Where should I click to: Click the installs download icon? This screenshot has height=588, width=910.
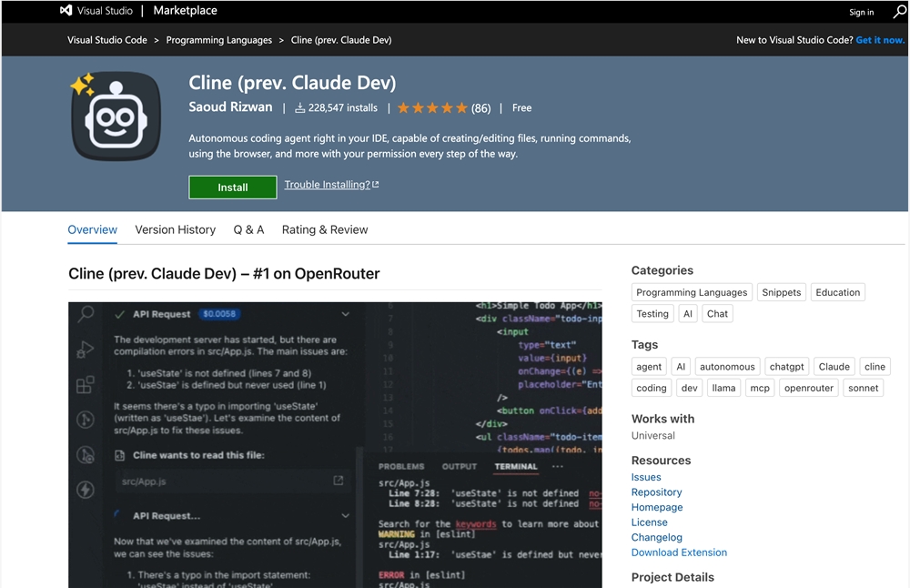(x=299, y=108)
